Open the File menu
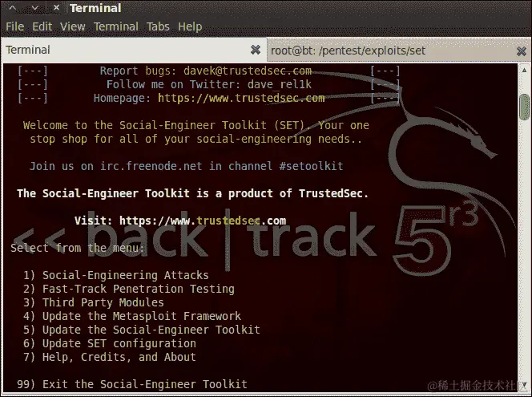This screenshot has height=397, width=532. click(15, 26)
